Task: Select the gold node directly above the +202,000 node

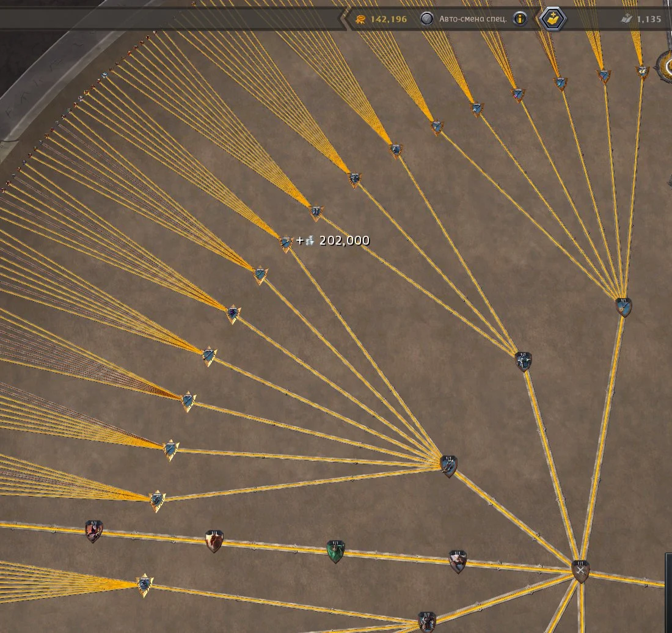Action: [x=316, y=212]
